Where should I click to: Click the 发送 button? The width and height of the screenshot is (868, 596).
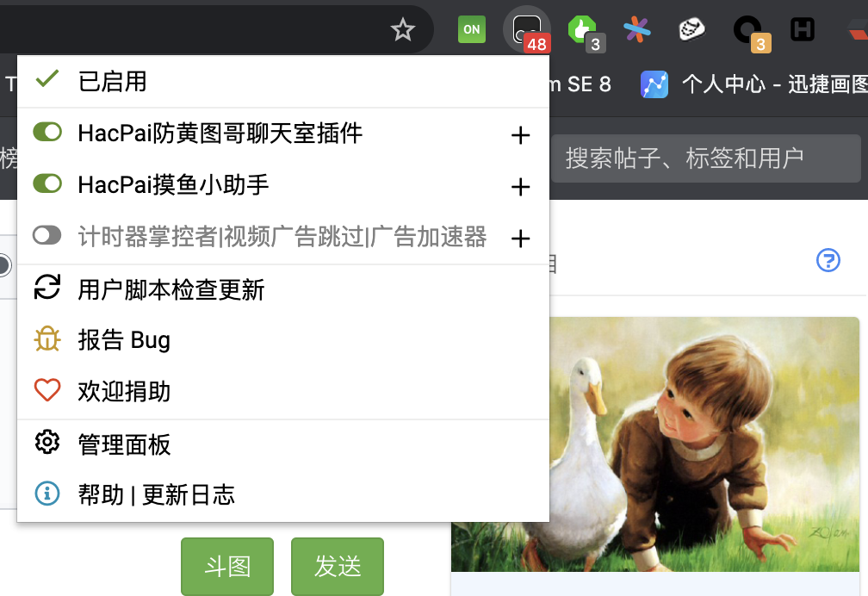338,566
